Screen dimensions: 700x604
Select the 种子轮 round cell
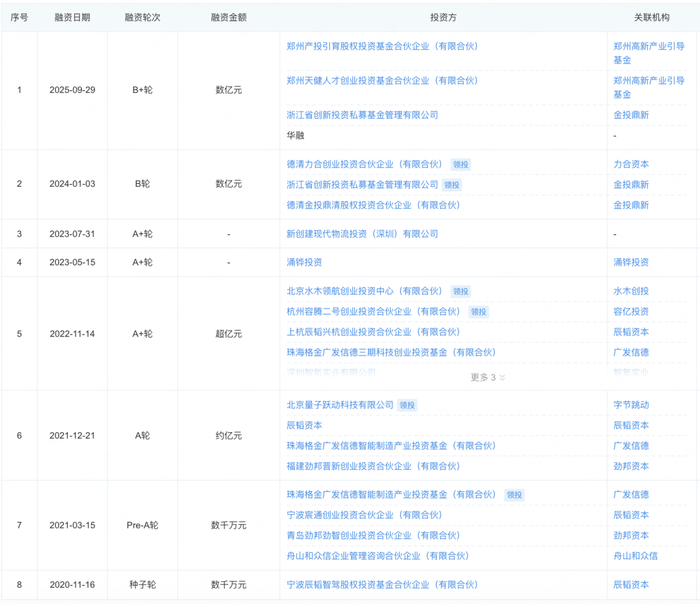[142, 584]
